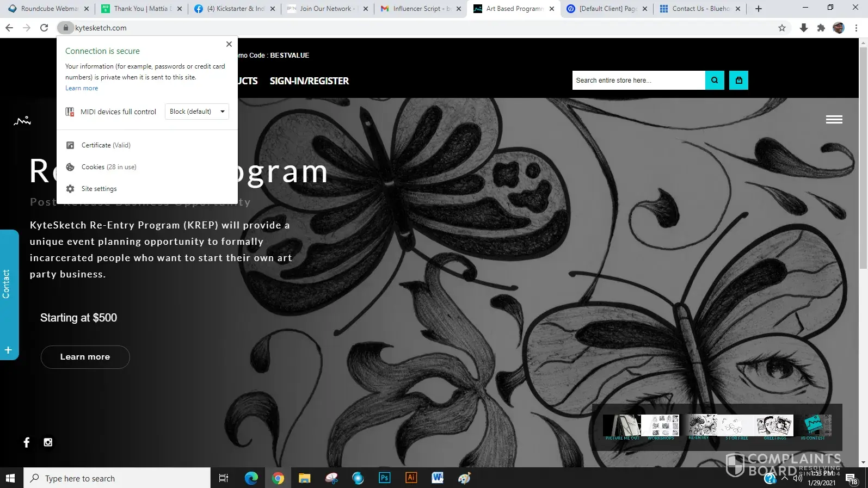The width and height of the screenshot is (868, 488).
Task: Click the KyteSketch logo icon
Action: pos(22,121)
